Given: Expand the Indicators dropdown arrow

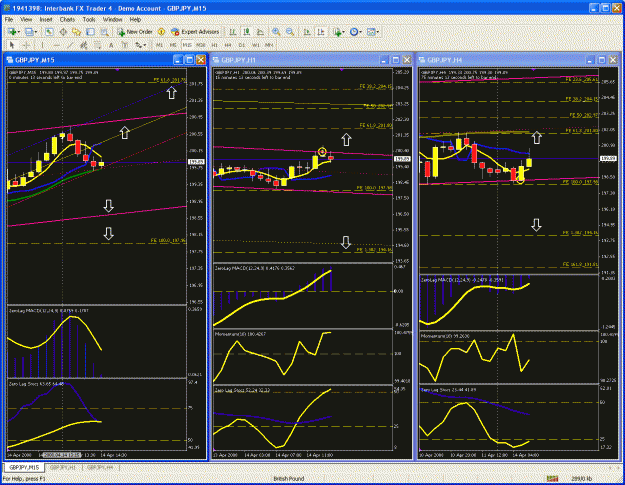Looking at the screenshot, I should point(344,32).
